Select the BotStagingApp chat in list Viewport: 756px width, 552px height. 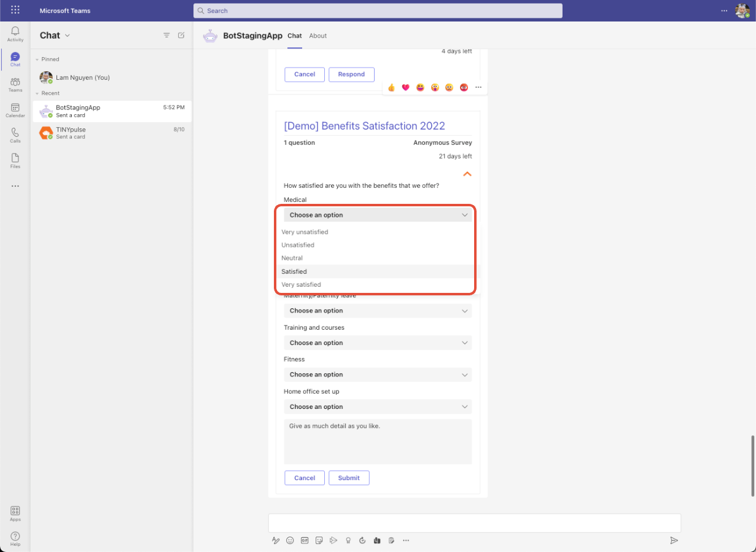point(112,111)
